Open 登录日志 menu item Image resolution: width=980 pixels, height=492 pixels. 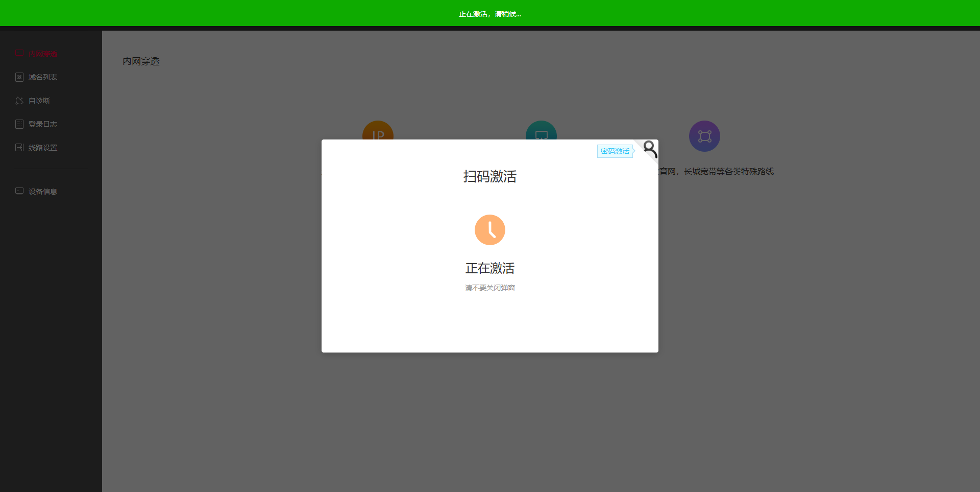43,124
